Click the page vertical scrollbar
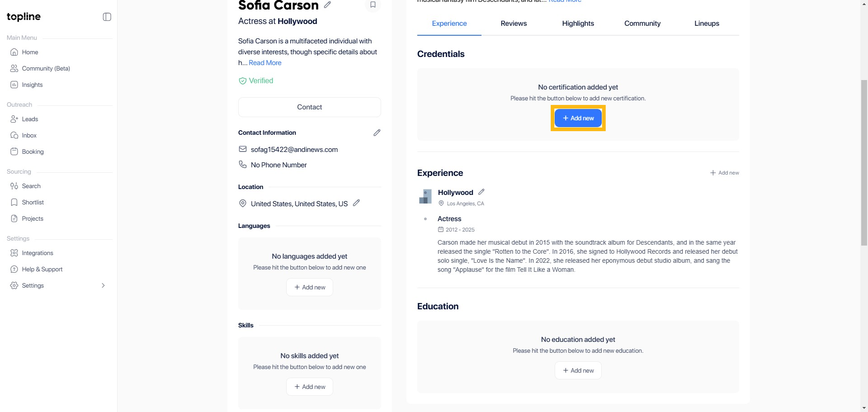The height and width of the screenshot is (412, 868). (x=864, y=163)
